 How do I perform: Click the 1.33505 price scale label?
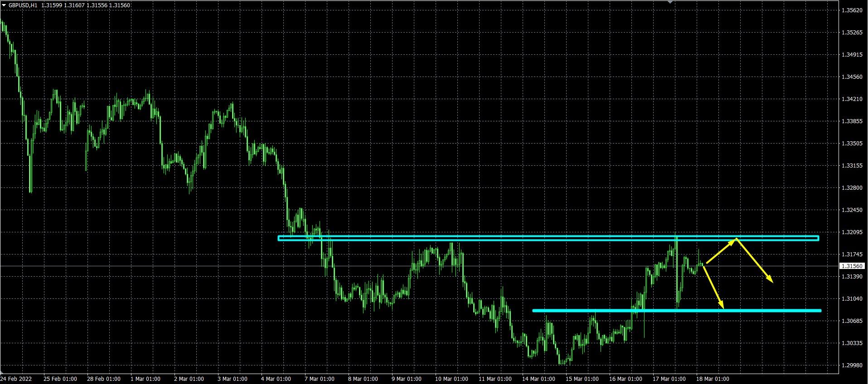(x=852, y=144)
